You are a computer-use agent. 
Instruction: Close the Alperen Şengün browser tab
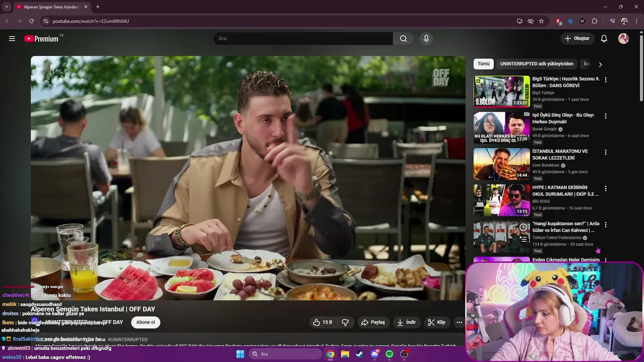(86, 7)
